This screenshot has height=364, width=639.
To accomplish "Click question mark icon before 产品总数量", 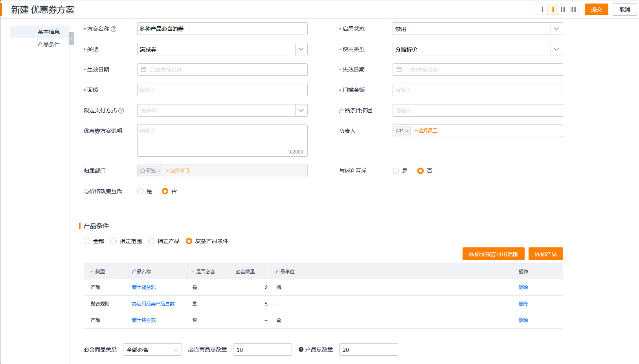I will [x=301, y=349].
